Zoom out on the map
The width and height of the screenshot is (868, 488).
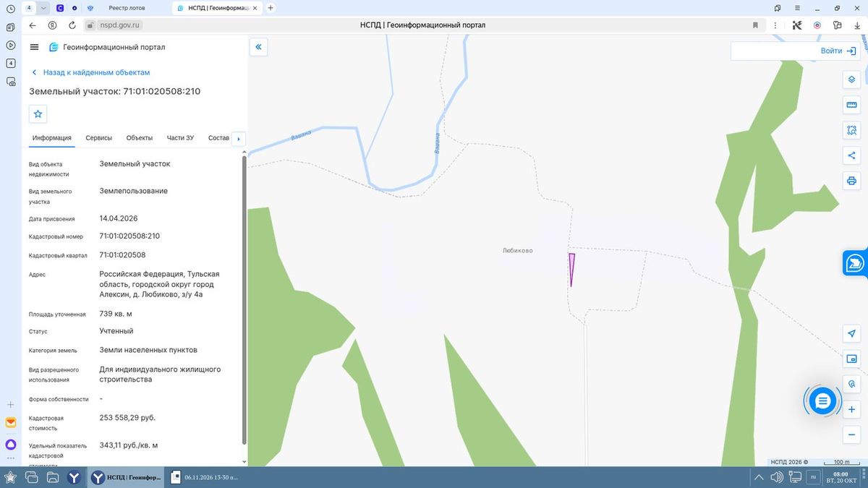[851, 435]
